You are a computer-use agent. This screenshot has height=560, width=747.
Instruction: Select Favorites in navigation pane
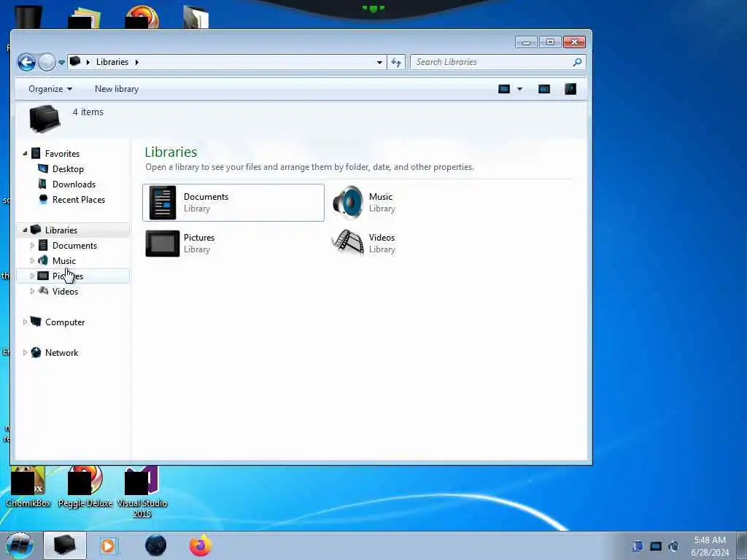coord(63,154)
